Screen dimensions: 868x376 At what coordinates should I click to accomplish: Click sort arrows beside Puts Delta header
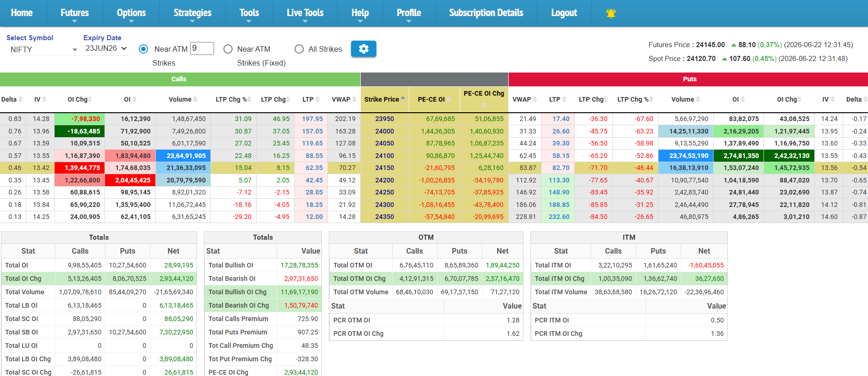(x=865, y=99)
